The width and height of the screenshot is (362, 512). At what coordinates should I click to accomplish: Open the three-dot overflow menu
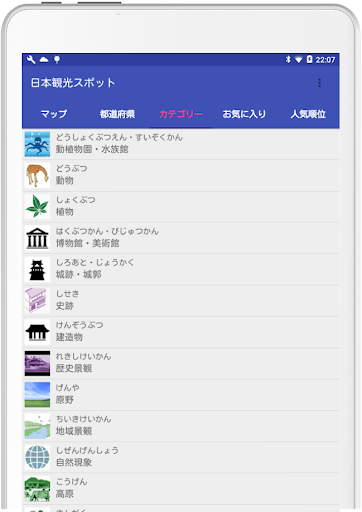(x=319, y=83)
